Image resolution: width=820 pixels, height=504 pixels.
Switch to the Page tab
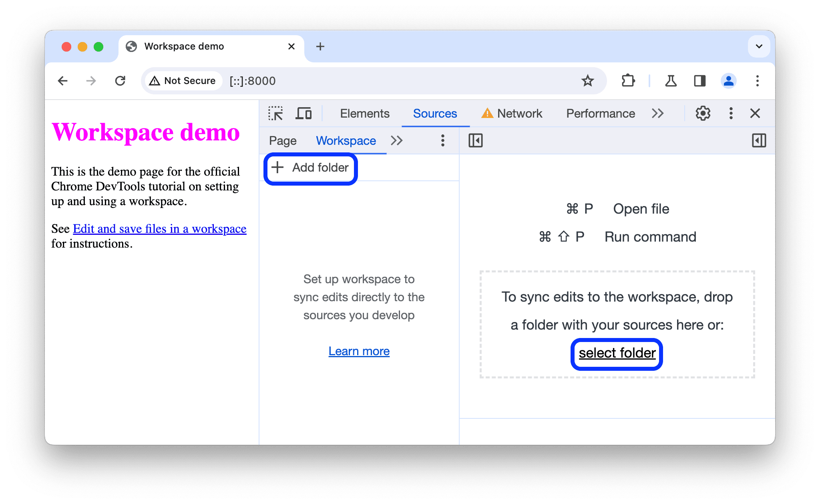[283, 140]
